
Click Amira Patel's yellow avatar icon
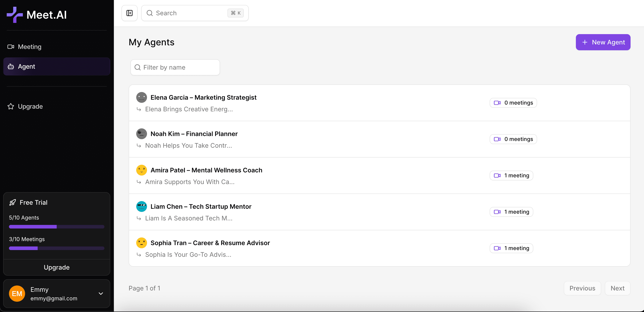(141, 170)
